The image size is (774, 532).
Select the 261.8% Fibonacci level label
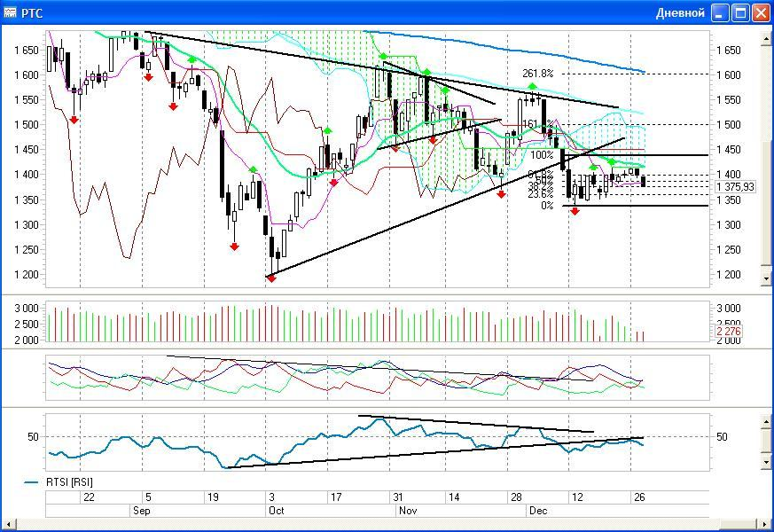538,74
